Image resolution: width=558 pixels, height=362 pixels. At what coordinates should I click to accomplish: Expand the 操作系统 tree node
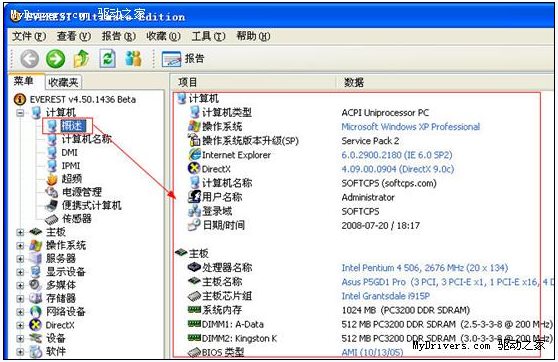(20, 246)
